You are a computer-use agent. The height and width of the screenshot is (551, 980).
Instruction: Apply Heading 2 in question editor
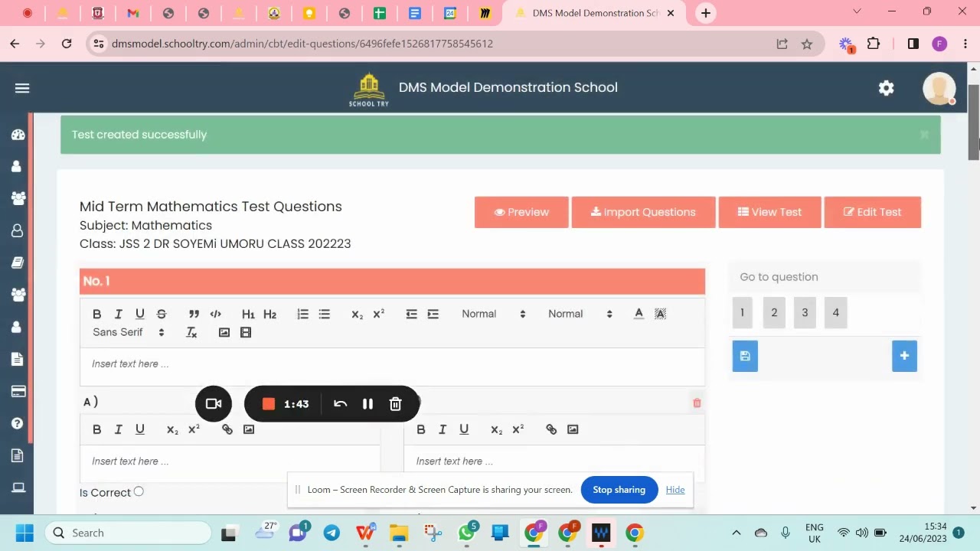point(269,314)
